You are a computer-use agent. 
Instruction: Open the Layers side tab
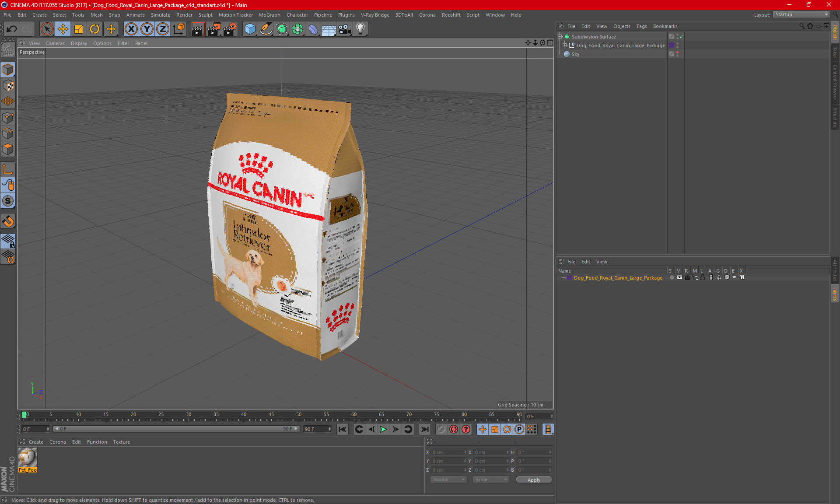(835, 294)
